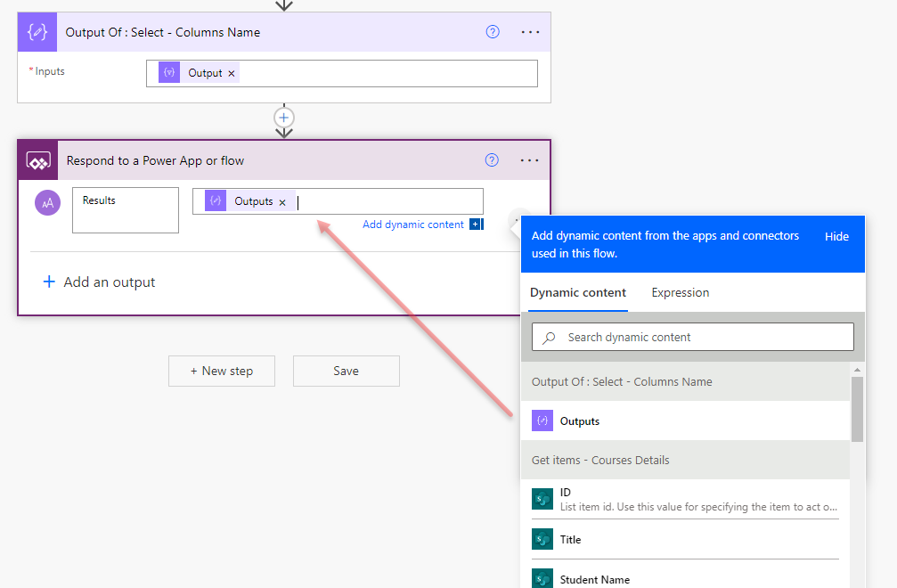The width and height of the screenshot is (897, 588).
Task: Click the text type icon beside Results
Action: [48, 203]
